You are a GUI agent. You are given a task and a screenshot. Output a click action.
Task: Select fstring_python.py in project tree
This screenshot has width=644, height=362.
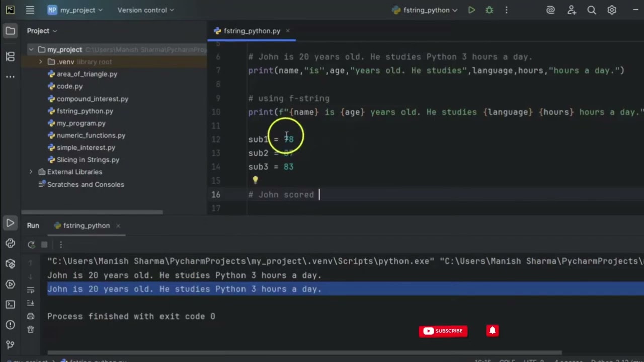coord(80,111)
